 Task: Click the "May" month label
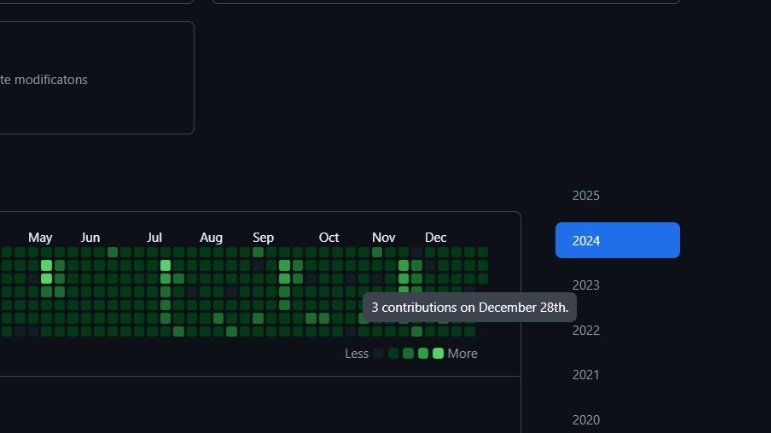pyautogui.click(x=40, y=238)
